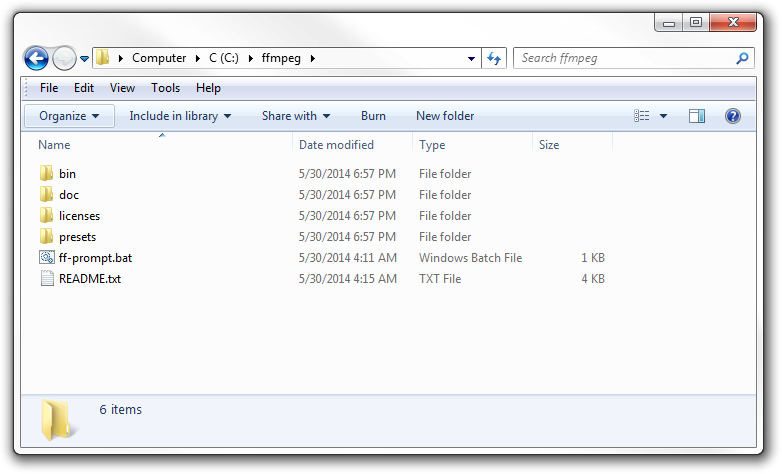
Task: Click 6 items status text
Action: 120,409
